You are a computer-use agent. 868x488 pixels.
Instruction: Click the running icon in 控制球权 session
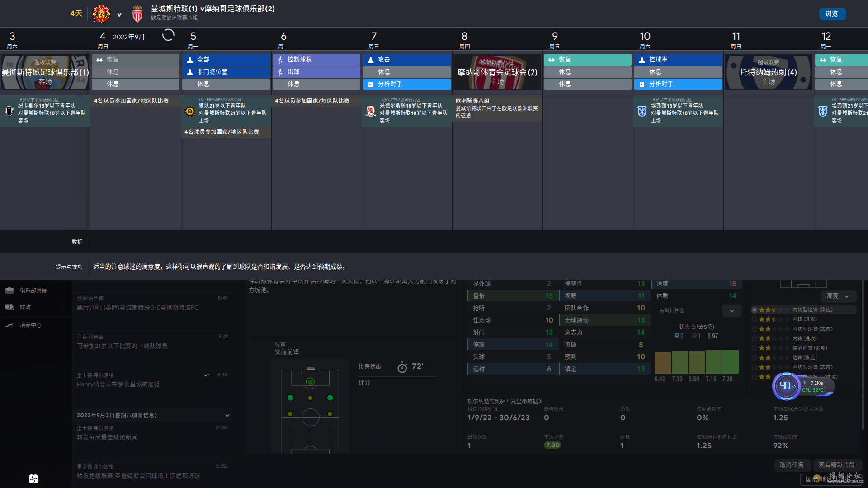click(280, 60)
